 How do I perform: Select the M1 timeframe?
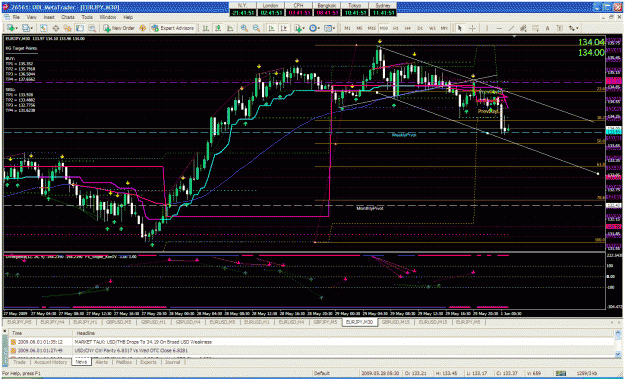pos(347,28)
